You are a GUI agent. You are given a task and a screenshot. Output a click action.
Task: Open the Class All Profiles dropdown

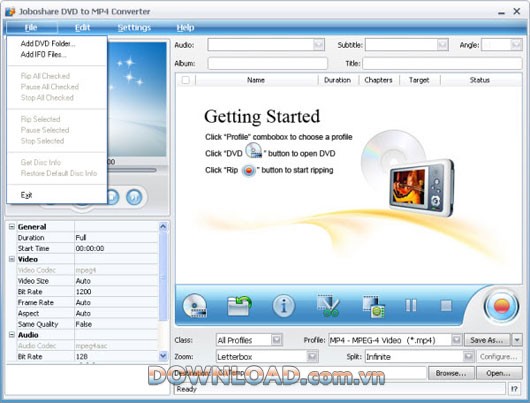point(276,340)
